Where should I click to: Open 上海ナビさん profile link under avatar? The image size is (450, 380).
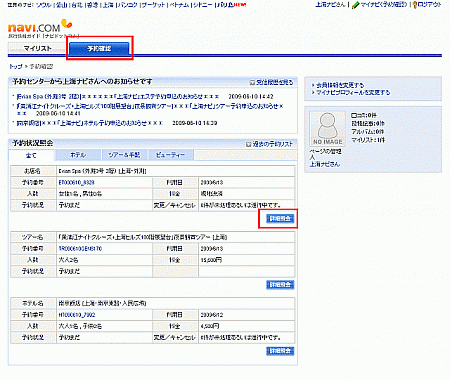[325, 164]
